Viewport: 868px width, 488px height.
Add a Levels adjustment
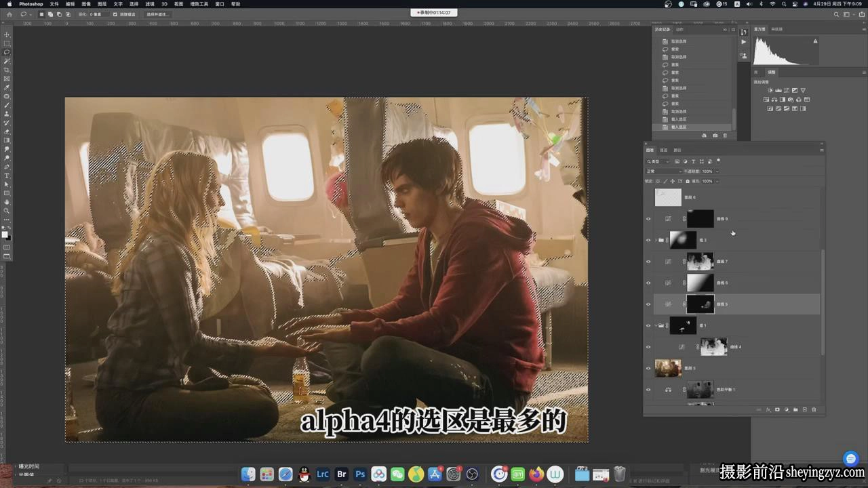point(778,90)
